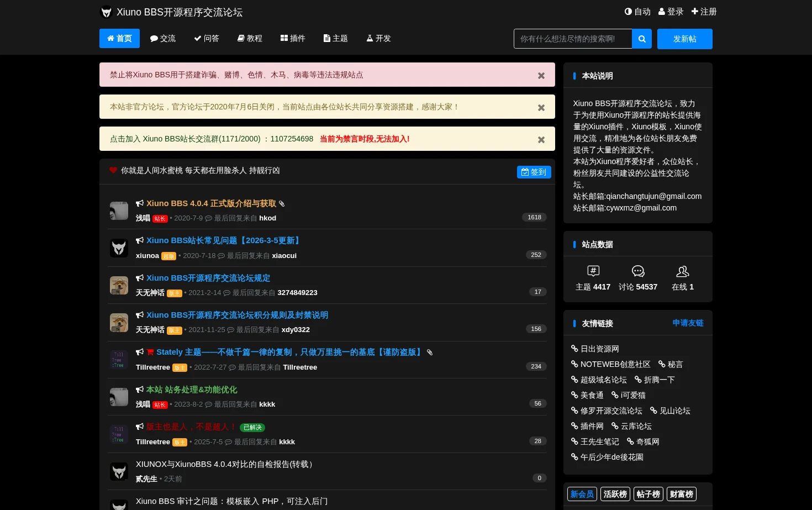The height and width of the screenshot is (510, 812).
Task: Click the attachment icon on 4.0.4 thread
Action: [282, 204]
